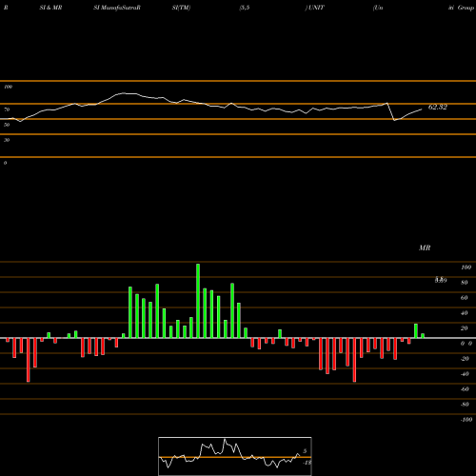The image size is (476, 476).
Task: Click the RSI value label 62.32
Action: pyautogui.click(x=438, y=107)
